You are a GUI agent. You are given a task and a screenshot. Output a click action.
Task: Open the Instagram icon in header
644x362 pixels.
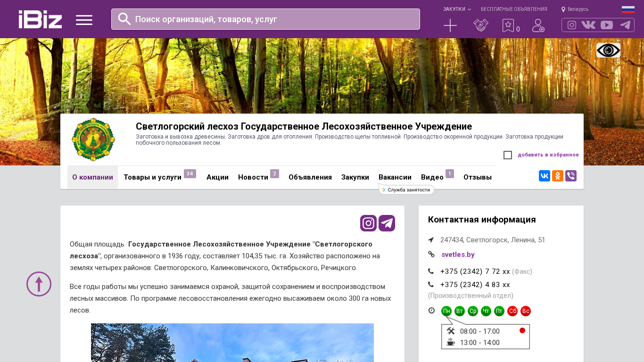(x=572, y=25)
